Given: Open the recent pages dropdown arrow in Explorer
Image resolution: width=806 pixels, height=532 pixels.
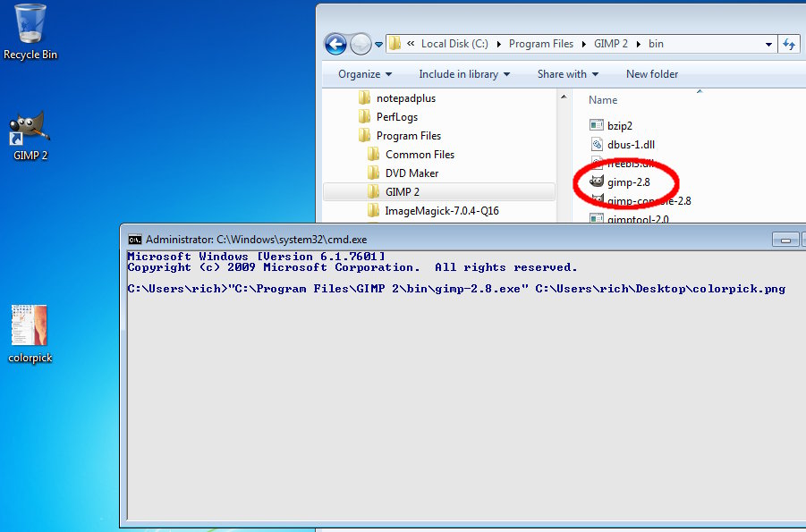Looking at the screenshot, I should click(x=378, y=45).
